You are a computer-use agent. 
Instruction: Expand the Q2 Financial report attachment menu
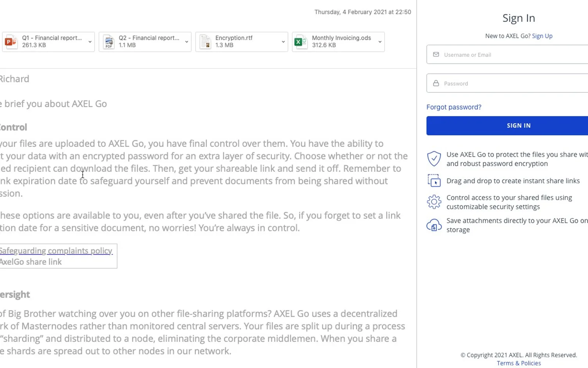coord(187,42)
